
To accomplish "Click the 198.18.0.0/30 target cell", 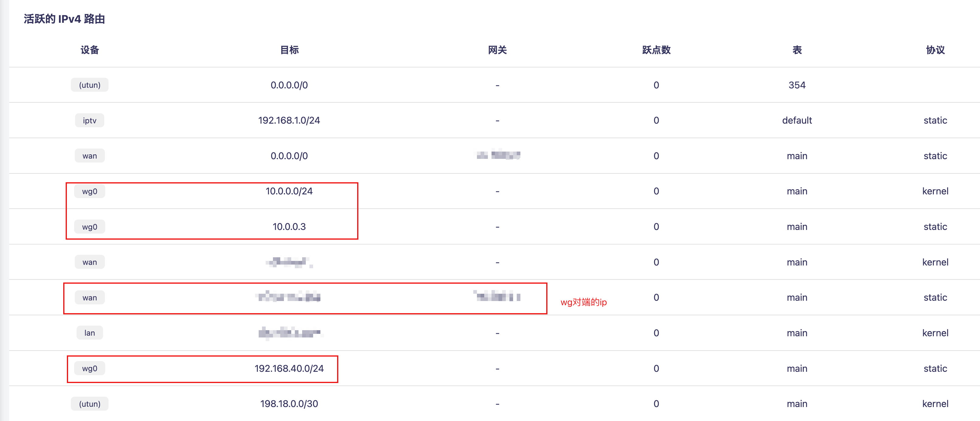I will 289,404.
